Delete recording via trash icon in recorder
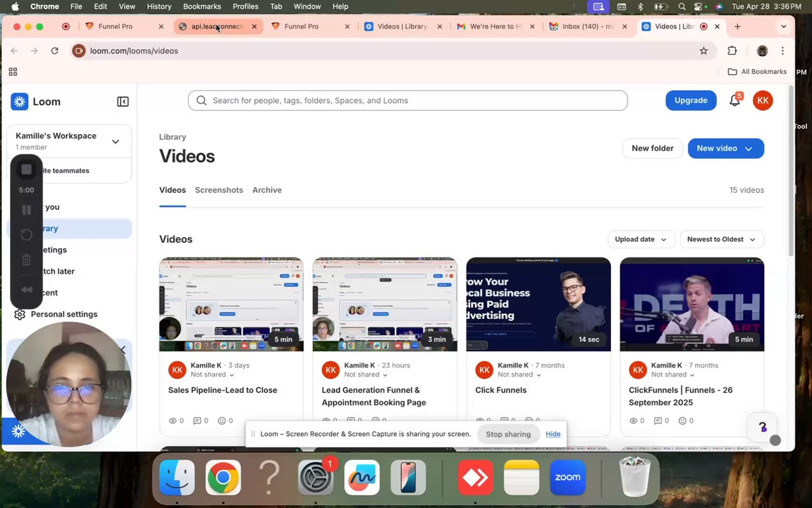 tap(26, 260)
